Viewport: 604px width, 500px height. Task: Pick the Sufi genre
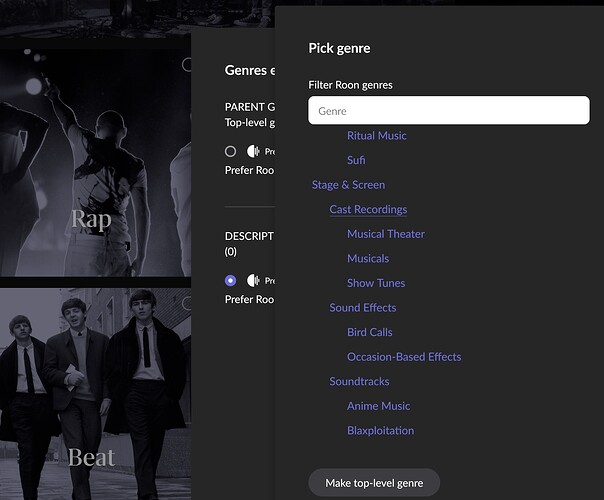[356, 160]
